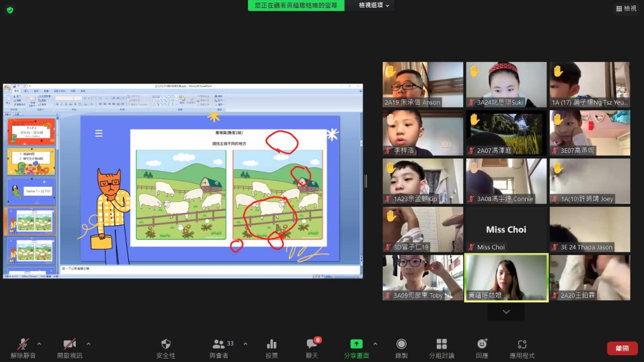Expand video options arrow beside 開啟視訊

point(89,344)
